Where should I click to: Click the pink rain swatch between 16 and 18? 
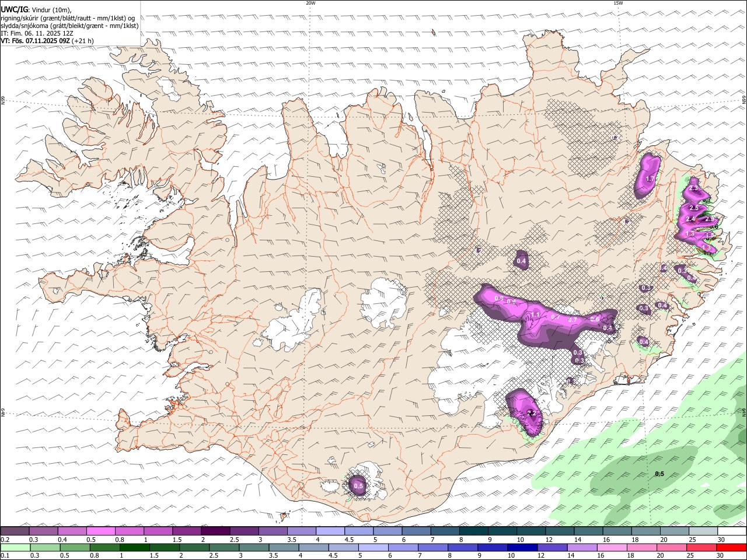pos(611,547)
